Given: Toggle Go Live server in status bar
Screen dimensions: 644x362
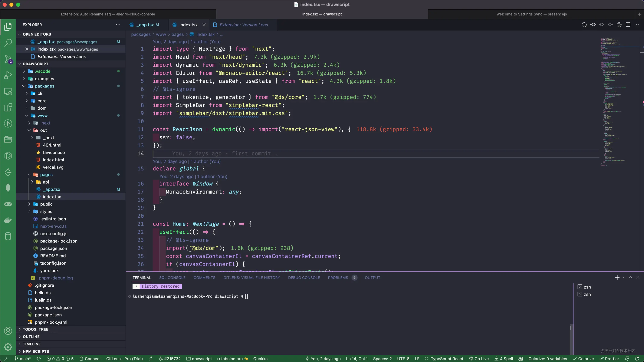Looking at the screenshot, I should 479,359.
